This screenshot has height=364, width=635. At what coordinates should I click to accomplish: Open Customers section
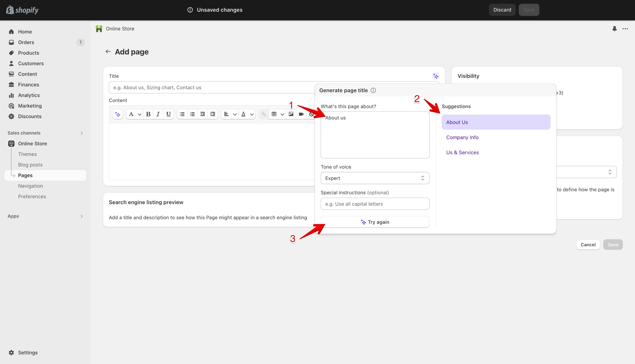31,63
